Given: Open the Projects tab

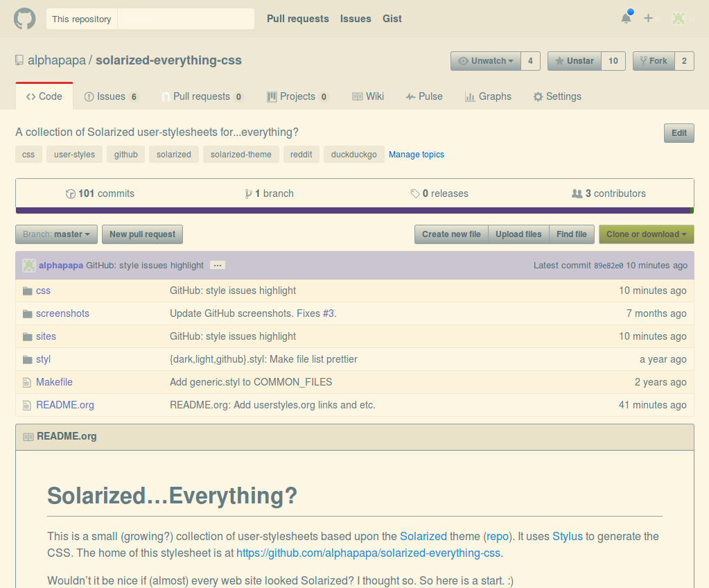Looking at the screenshot, I should pos(297,96).
